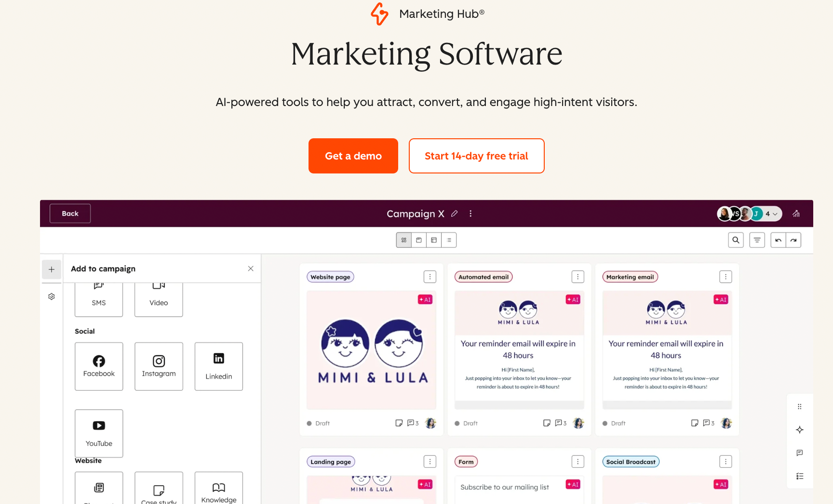
Task: Click the Website page tag
Action: tap(330, 277)
